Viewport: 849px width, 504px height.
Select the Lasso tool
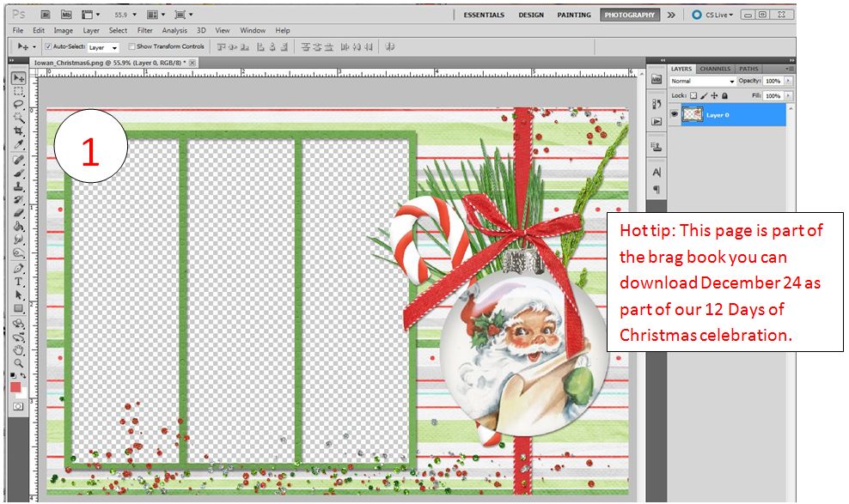coord(18,105)
